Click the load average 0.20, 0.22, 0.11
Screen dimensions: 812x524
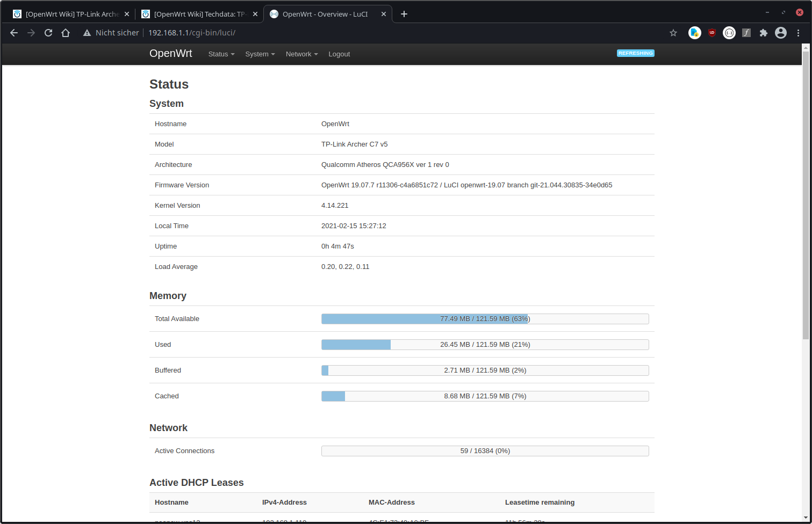(x=346, y=267)
